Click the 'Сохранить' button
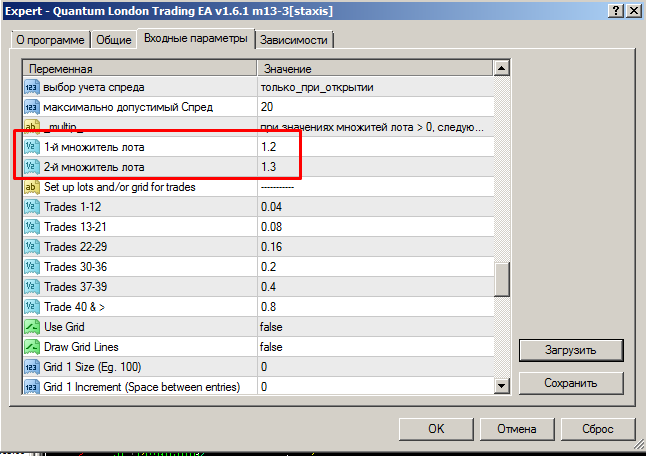Image resolution: width=646 pixels, height=456 pixels. pos(571,383)
